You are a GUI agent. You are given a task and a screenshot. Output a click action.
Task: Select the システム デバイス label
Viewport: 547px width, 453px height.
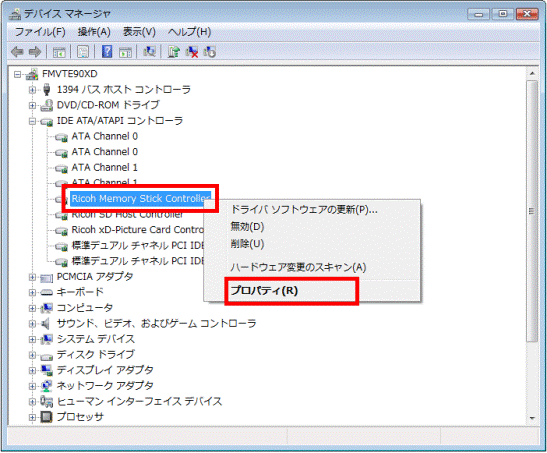pyautogui.click(x=96, y=339)
